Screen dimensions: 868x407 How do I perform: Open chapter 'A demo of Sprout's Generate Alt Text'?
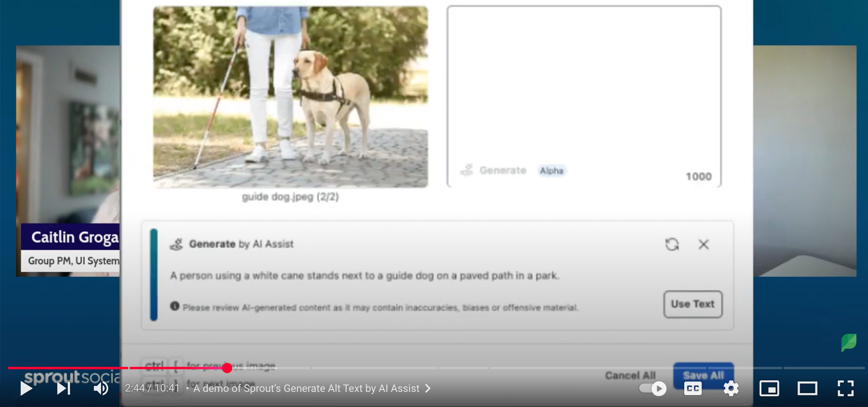point(306,389)
